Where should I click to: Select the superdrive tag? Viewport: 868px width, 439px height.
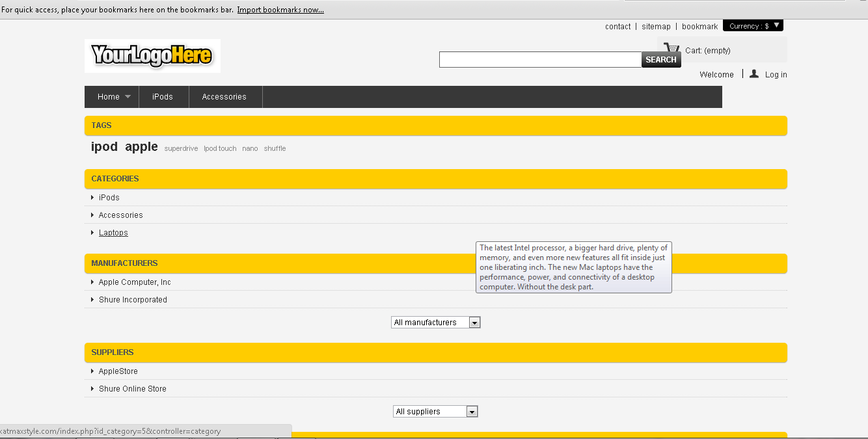click(181, 149)
